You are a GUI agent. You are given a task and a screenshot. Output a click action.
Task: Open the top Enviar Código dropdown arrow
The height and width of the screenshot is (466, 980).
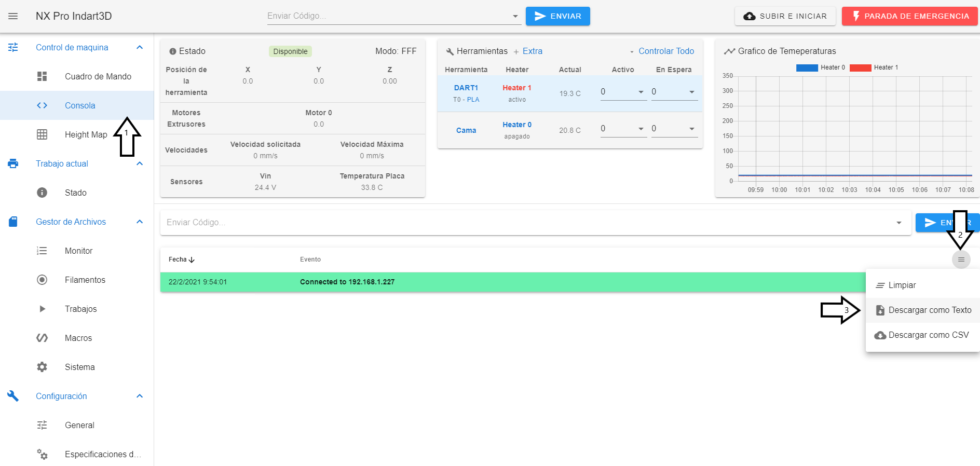click(515, 16)
